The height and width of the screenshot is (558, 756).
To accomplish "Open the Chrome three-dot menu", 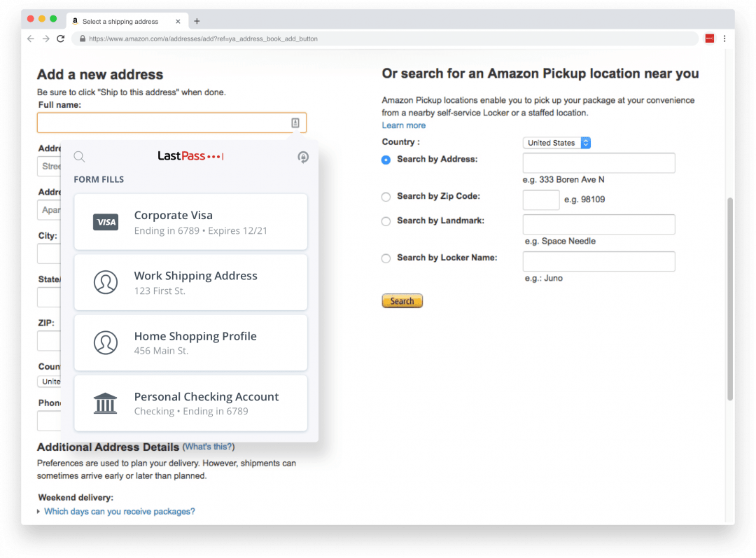I will coord(724,39).
